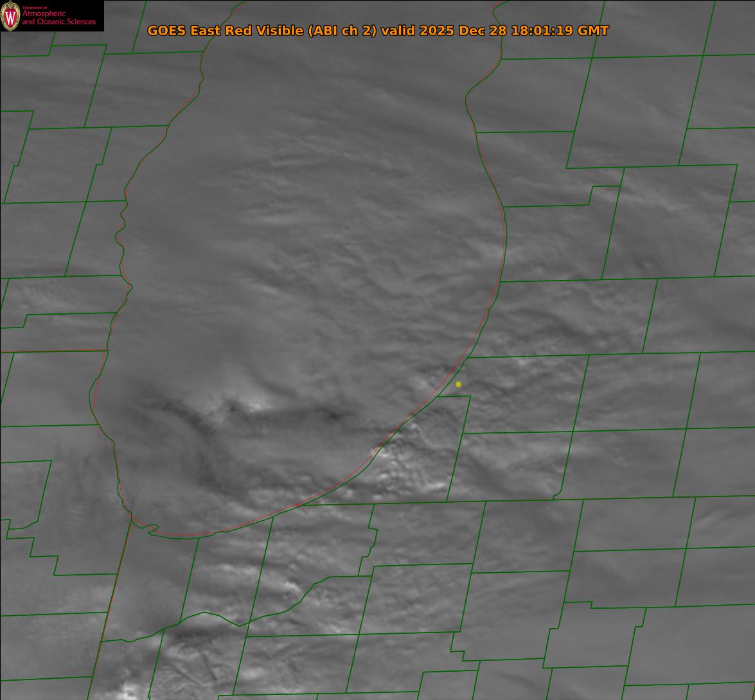Viewport: 755px width, 700px height.
Task: Click the dark cloud shadow near the bottom-left river boundary
Action: point(186,636)
